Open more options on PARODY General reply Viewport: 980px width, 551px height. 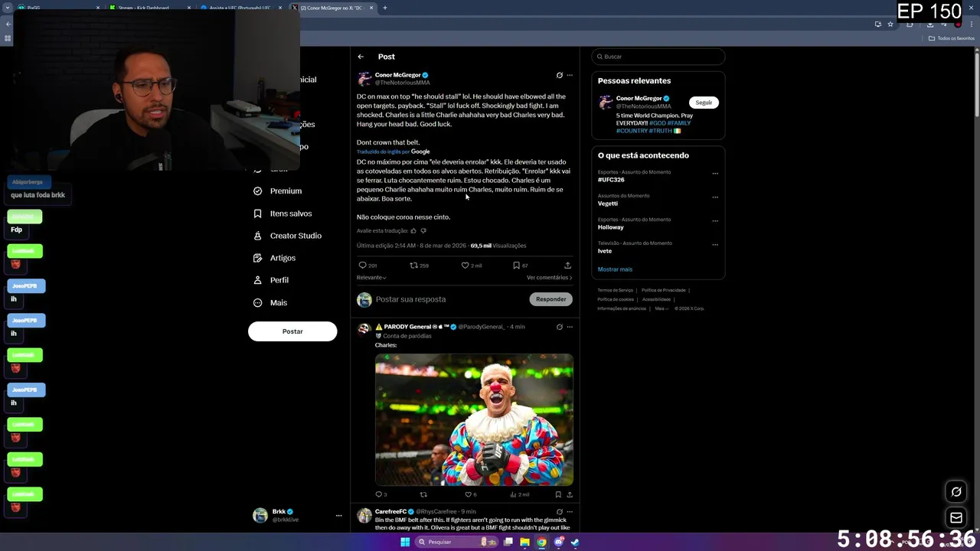click(570, 327)
